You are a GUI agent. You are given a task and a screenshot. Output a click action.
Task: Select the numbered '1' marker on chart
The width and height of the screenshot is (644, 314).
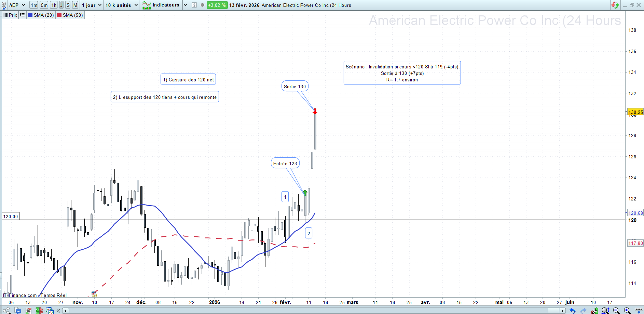tap(285, 197)
